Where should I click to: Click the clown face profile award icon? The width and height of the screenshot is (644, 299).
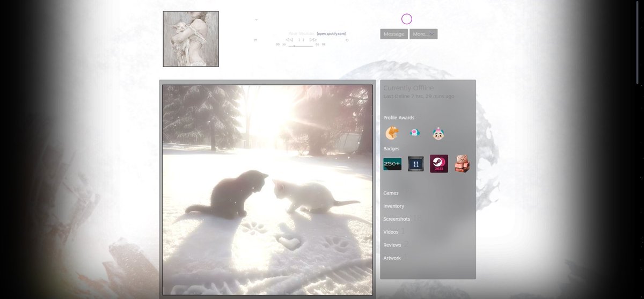click(438, 133)
